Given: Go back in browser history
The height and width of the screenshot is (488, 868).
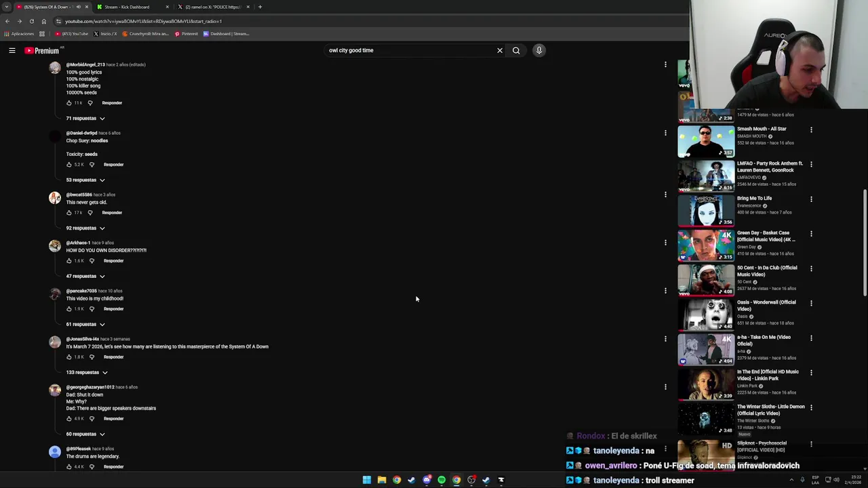Looking at the screenshot, I should point(7,21).
